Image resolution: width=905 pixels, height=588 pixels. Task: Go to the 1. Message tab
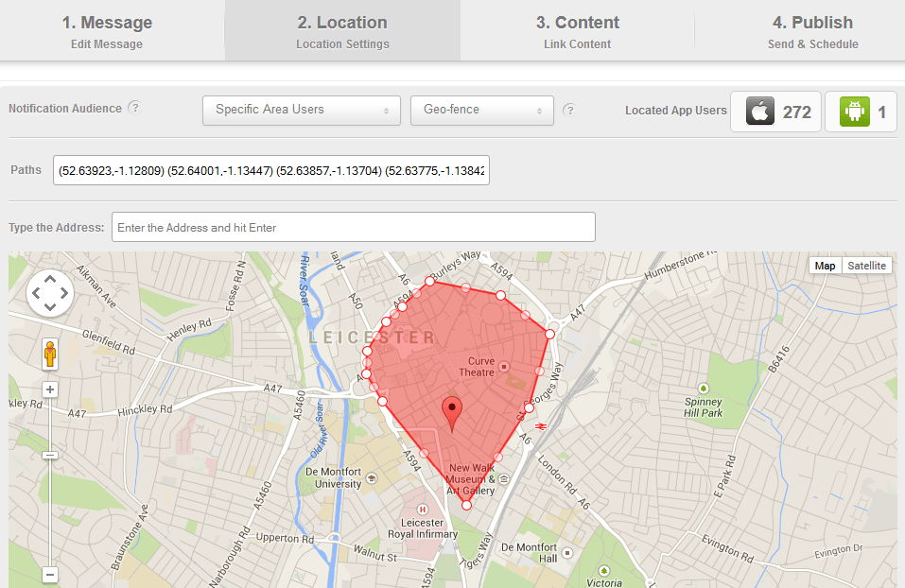coord(107,30)
